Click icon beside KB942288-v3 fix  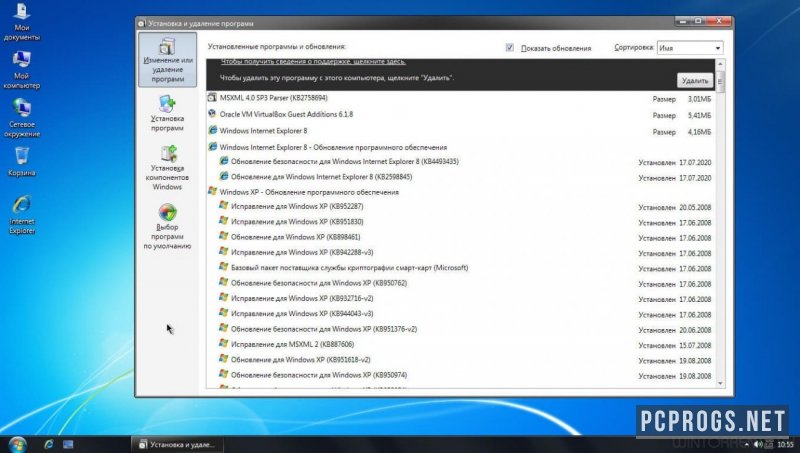[223, 251]
